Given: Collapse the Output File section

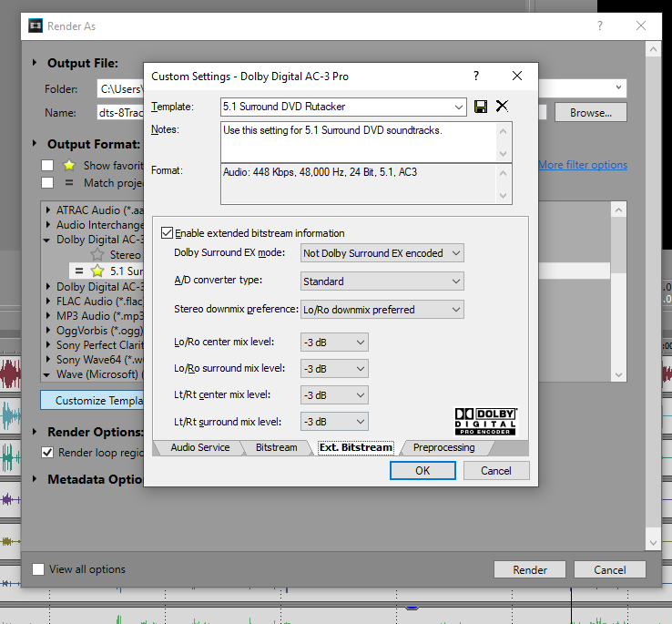Looking at the screenshot, I should point(35,63).
